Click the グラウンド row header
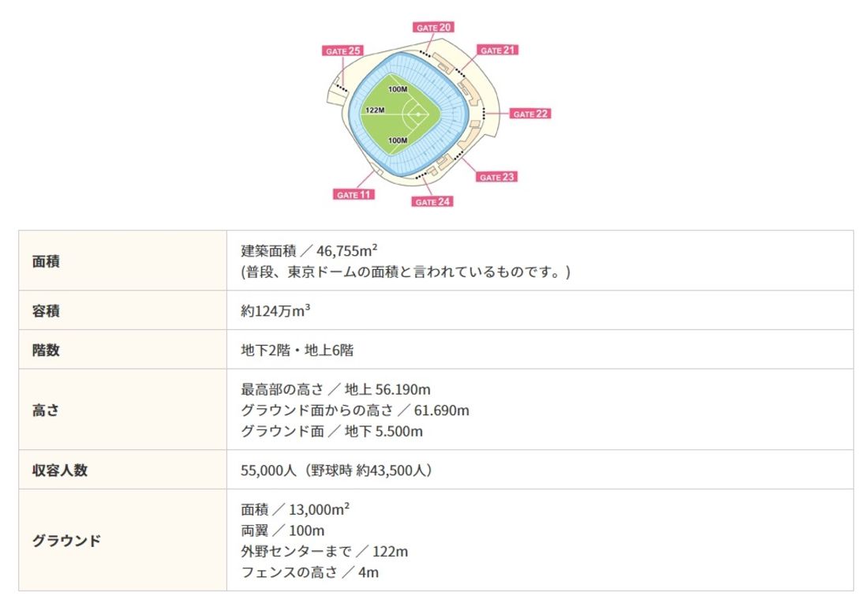 122,540
